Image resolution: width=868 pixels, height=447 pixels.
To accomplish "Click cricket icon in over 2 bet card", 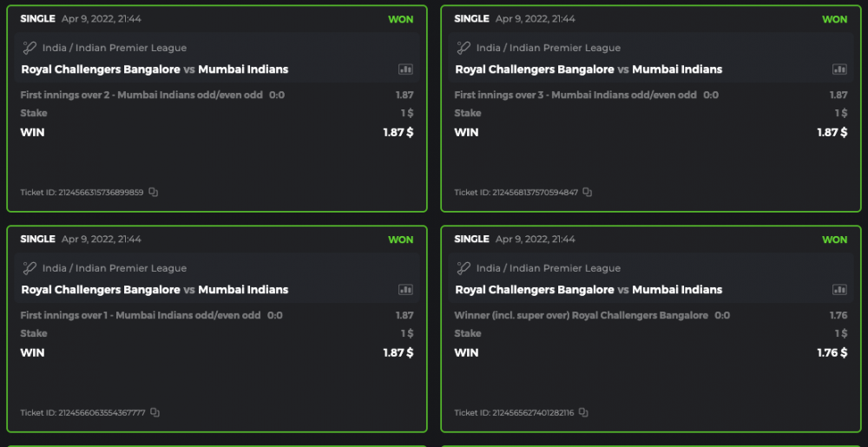I will tap(30, 48).
